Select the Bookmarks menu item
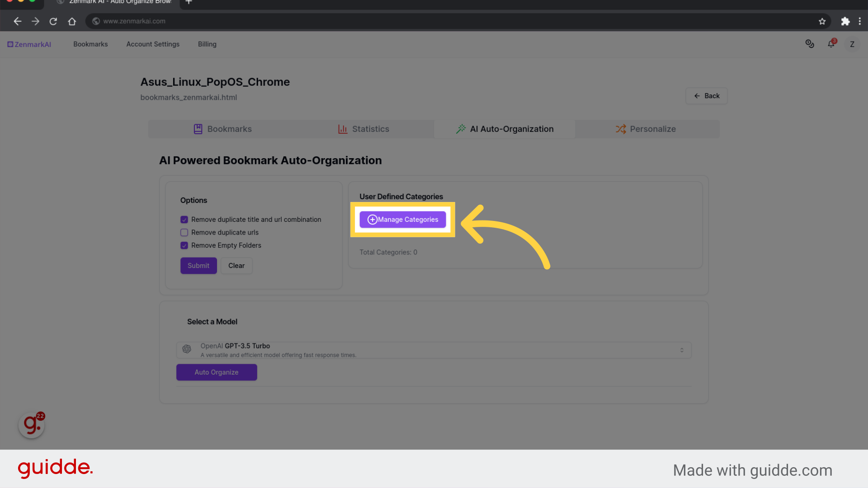This screenshot has width=868, height=488. [90, 44]
